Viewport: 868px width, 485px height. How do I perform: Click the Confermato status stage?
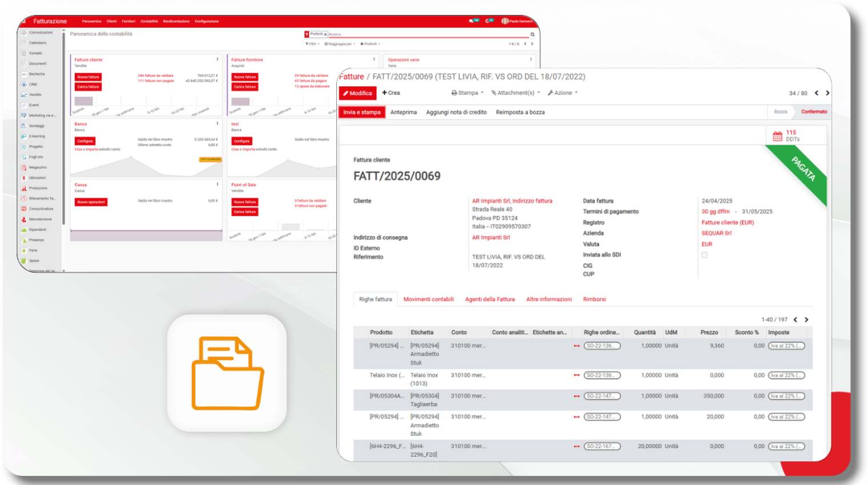point(814,112)
